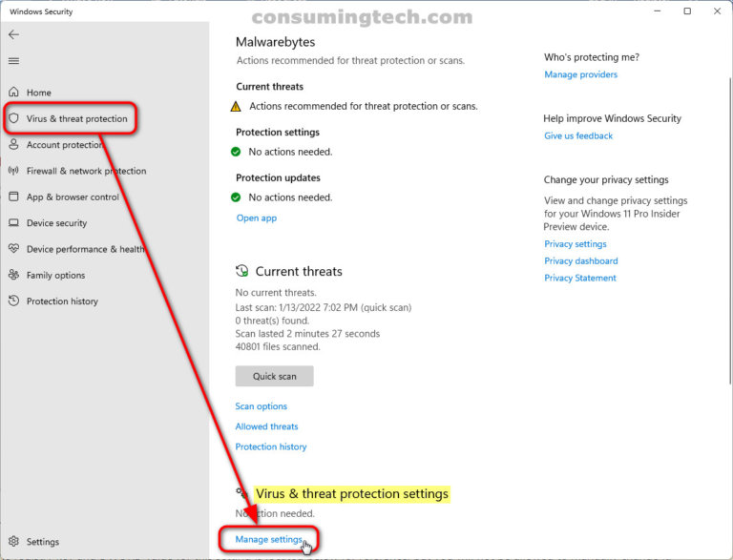This screenshot has width=733, height=560.
Task: Click the Device security laptop icon
Action: click(x=13, y=223)
